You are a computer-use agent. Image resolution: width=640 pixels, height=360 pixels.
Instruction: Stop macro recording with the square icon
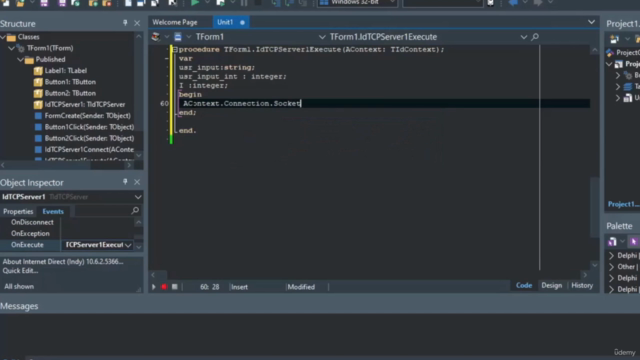coord(175,287)
